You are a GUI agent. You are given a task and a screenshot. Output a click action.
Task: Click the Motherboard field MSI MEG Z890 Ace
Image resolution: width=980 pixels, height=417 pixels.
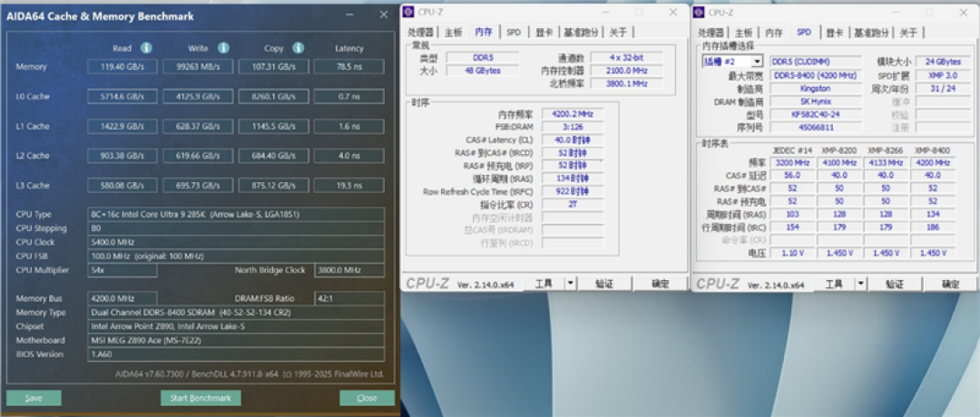[236, 340]
